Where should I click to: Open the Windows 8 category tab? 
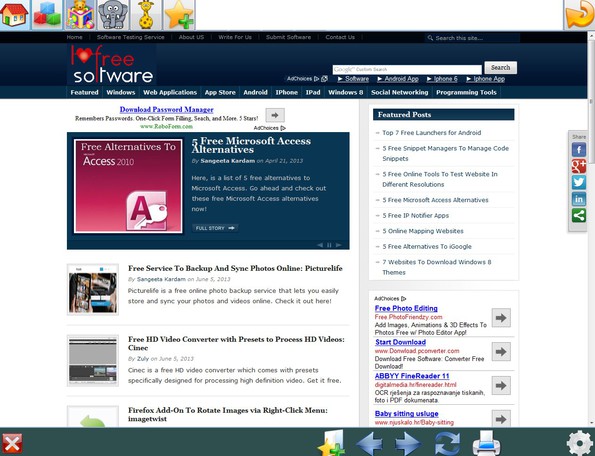[x=346, y=92]
